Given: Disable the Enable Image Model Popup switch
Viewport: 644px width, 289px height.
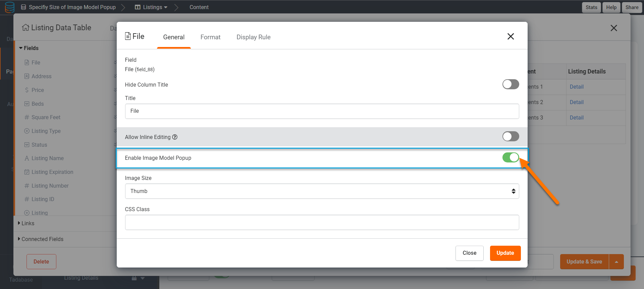Looking at the screenshot, I should 510,157.
